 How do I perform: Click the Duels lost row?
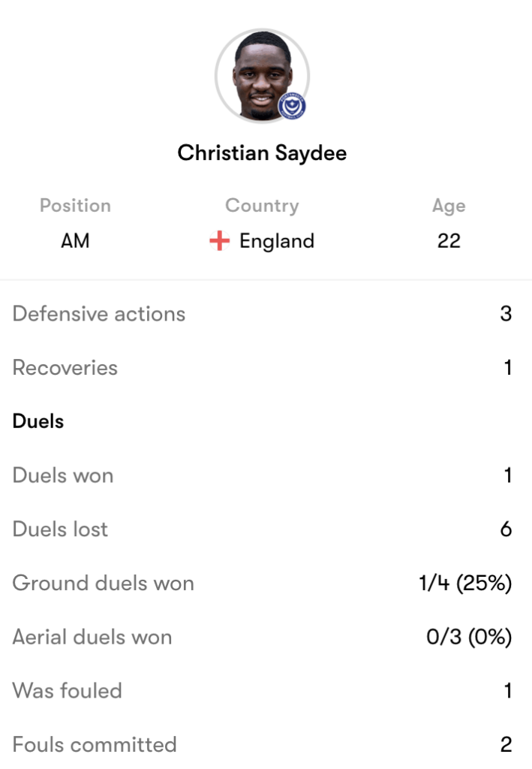[262, 529]
